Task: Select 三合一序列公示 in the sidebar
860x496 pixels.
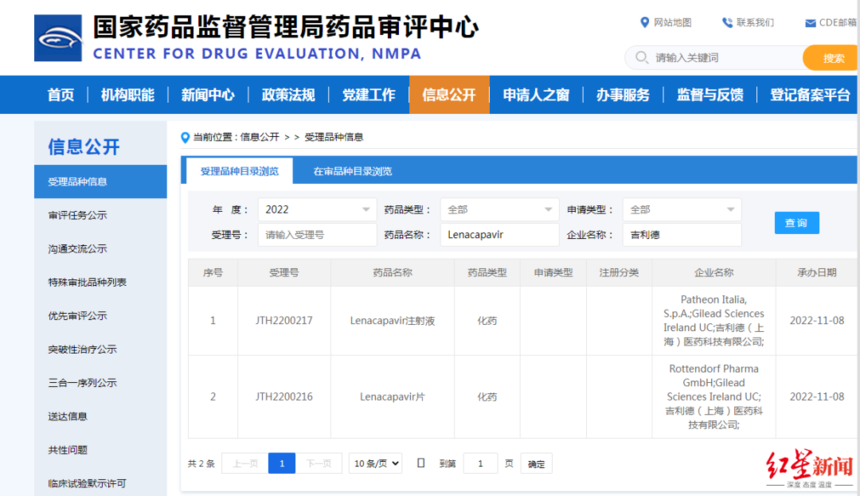Action: (x=82, y=382)
